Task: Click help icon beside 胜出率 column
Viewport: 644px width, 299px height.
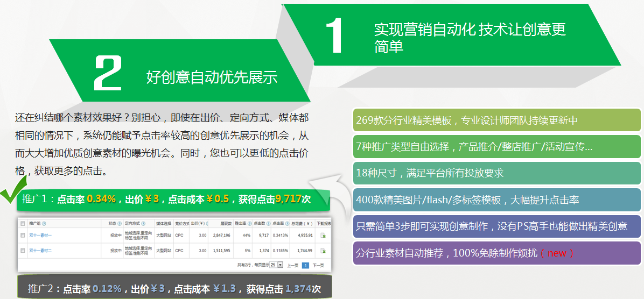Action: 249,223
